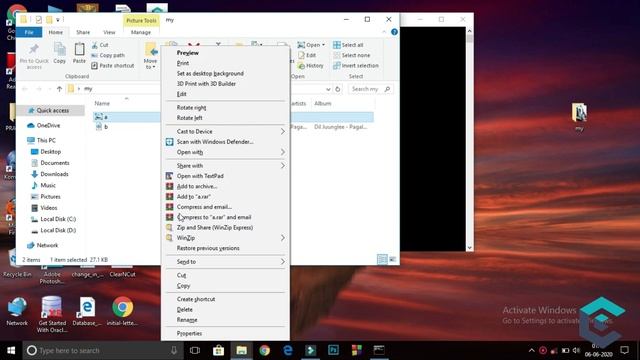Click the volume icon in the system tray
The image size is (640, 360).
click(576, 350)
